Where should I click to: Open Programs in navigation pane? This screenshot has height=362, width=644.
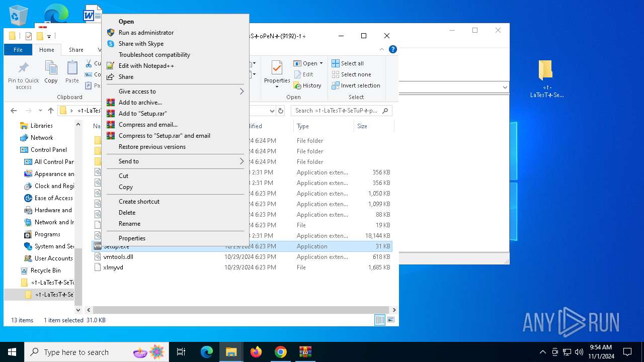(x=47, y=234)
